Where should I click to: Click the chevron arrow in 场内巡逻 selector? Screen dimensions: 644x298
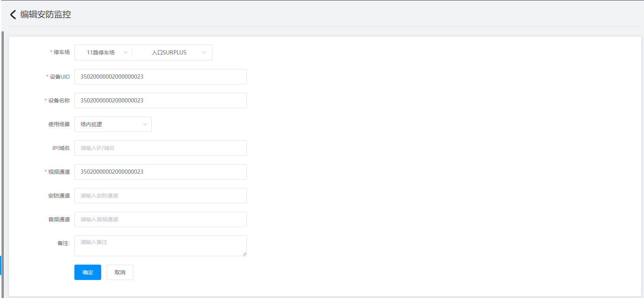(145, 124)
